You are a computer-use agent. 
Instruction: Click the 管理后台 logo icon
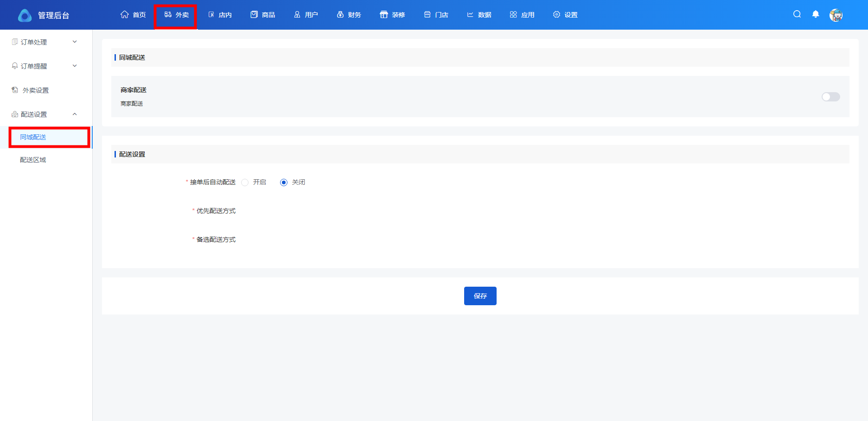(x=25, y=15)
